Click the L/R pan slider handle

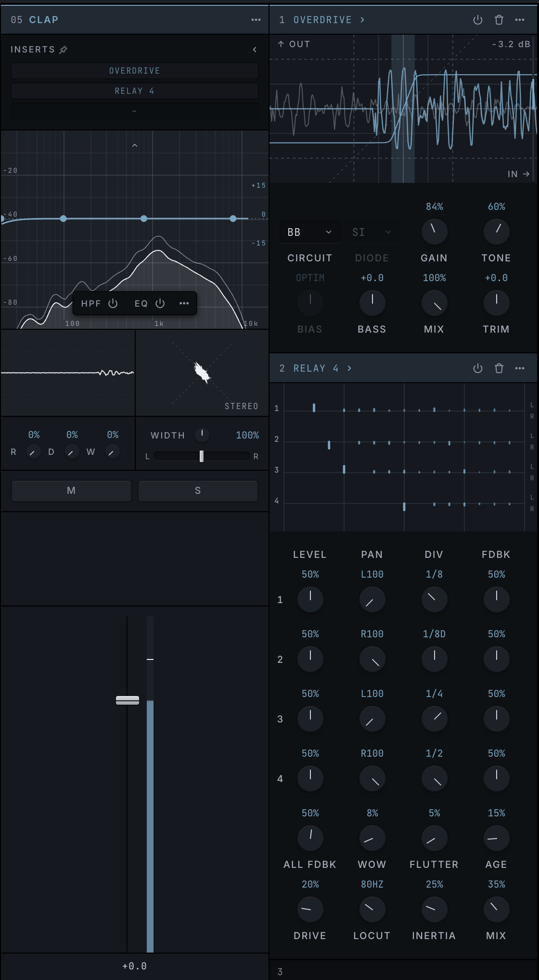click(x=202, y=456)
